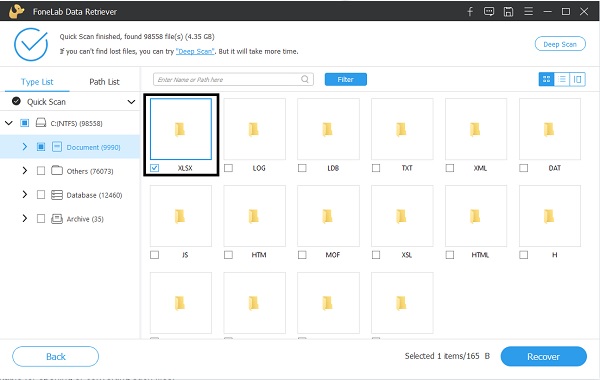Select the Document (9990) label
600x380 pixels.
click(x=93, y=147)
